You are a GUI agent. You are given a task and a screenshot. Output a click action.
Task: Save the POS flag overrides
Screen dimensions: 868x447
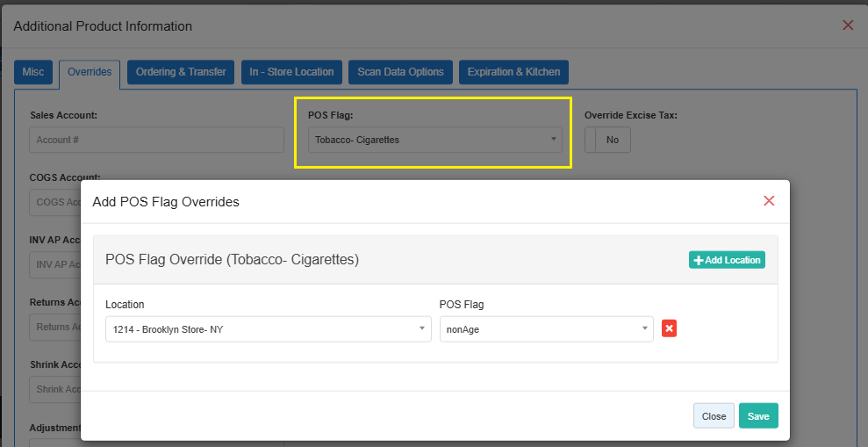pos(758,416)
